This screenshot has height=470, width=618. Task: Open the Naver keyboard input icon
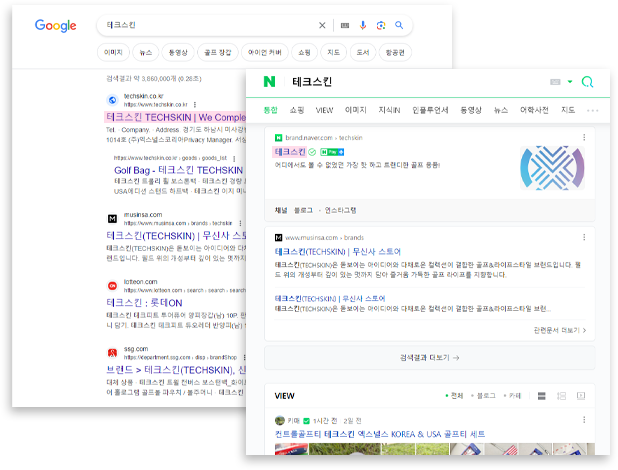(555, 82)
